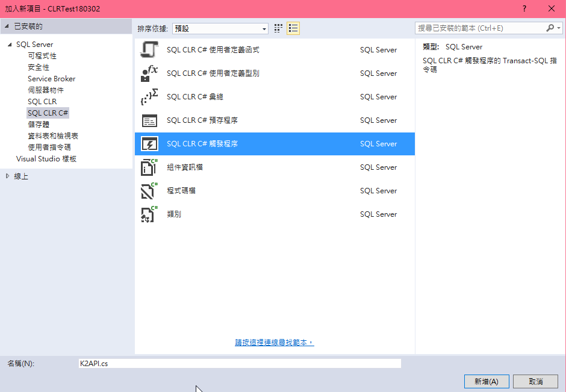The image size is (566, 392).
Task: Select 儲存體 category
Action: pyautogui.click(x=39, y=125)
